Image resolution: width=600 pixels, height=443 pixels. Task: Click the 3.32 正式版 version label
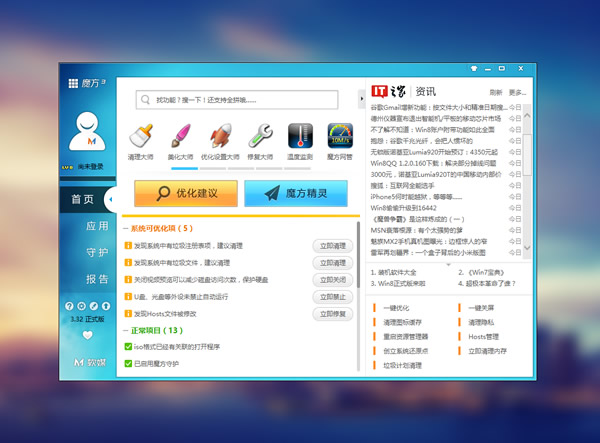pos(87,319)
